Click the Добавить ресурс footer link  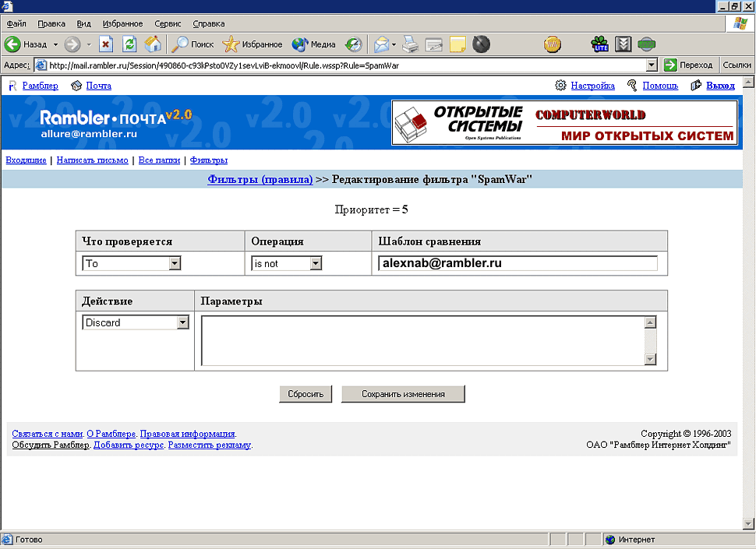[129, 445]
